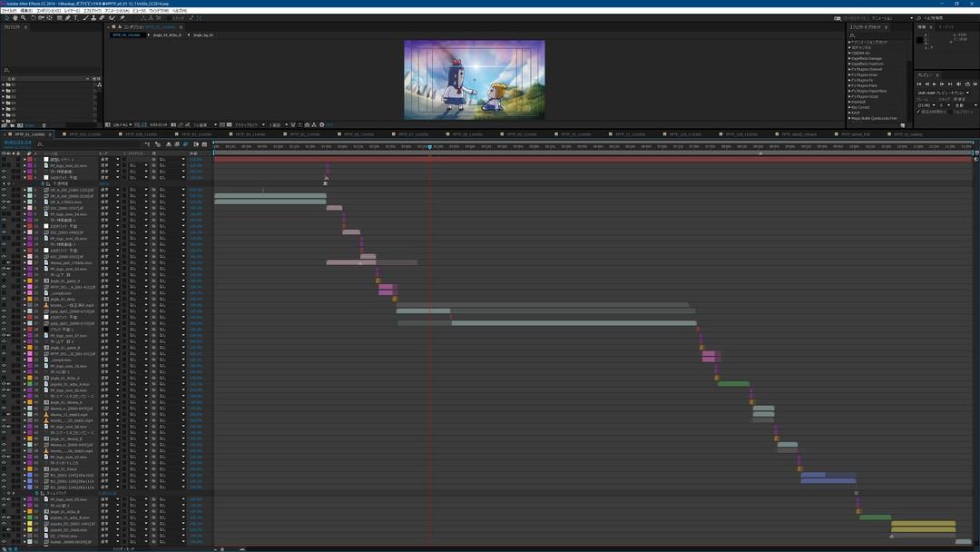The image size is (980, 552).
Task: Select the Pan Behind anchor point tool
Action: coord(49,18)
